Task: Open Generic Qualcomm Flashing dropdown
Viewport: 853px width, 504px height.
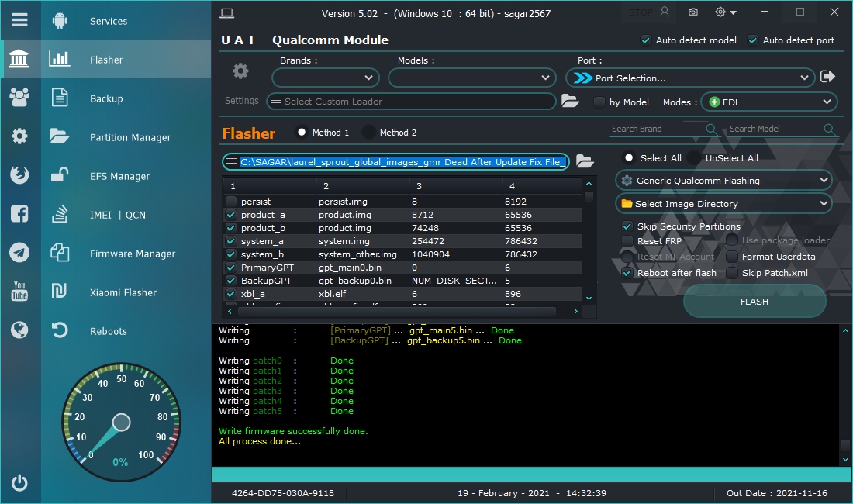Action: pyautogui.click(x=723, y=180)
